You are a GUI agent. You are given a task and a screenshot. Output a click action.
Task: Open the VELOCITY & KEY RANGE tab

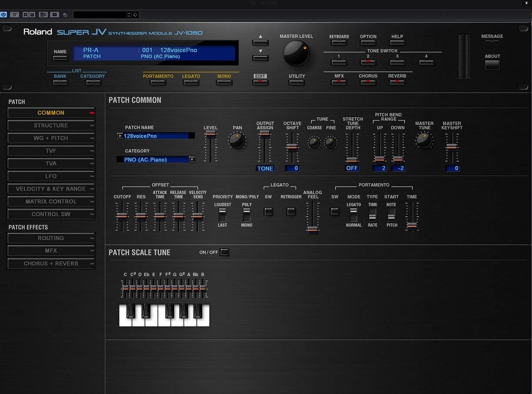point(51,189)
